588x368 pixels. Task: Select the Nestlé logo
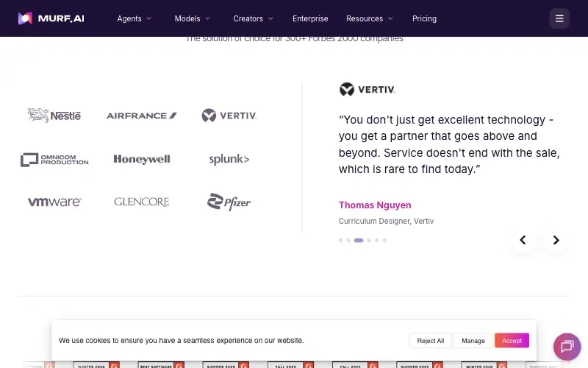tap(54, 116)
